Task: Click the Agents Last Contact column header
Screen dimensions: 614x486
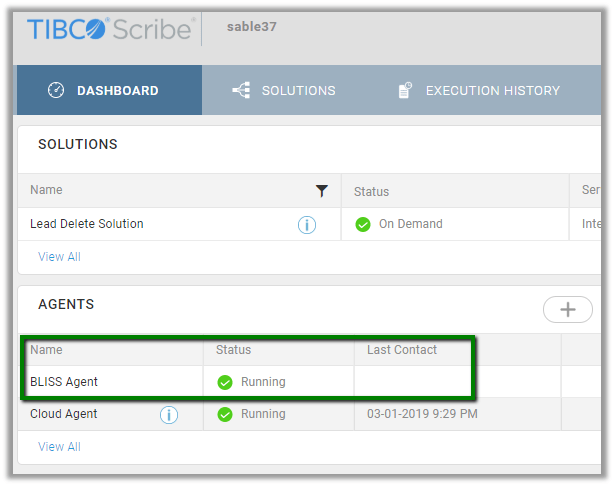Action: 402,350
